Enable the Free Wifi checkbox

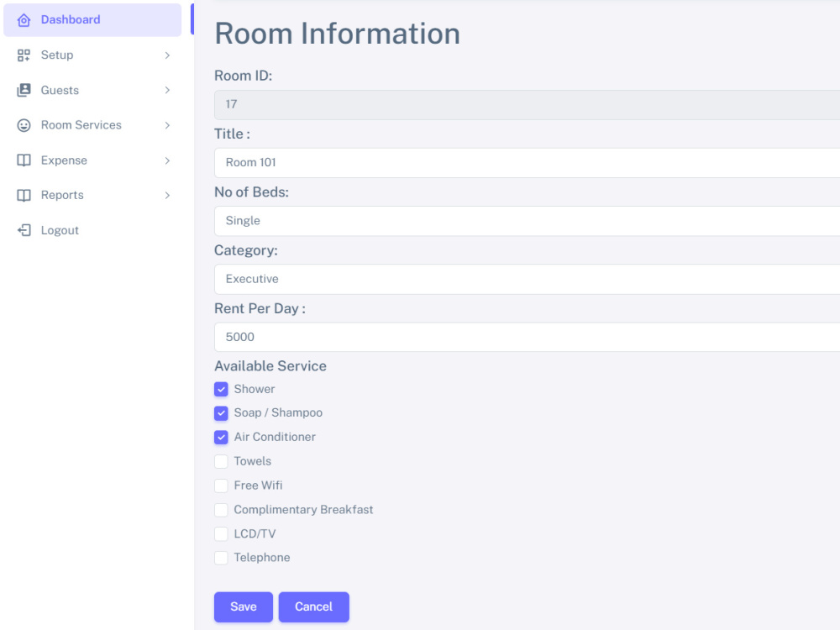[x=221, y=486]
